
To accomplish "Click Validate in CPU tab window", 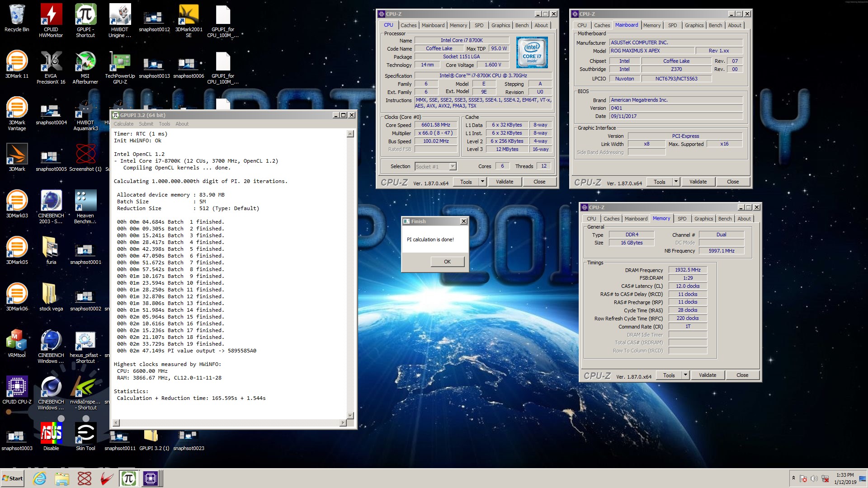I will (x=505, y=182).
